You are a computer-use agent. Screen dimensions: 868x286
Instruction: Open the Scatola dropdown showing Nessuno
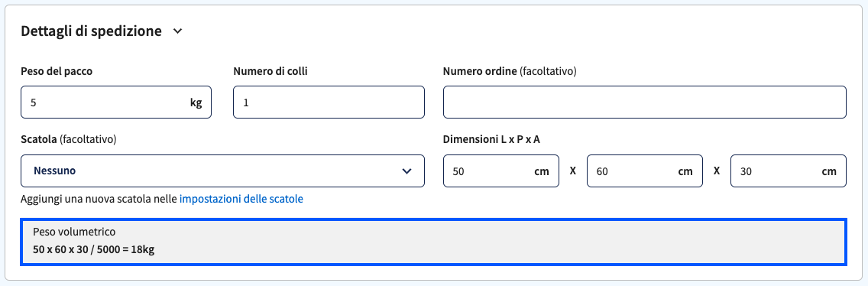(x=222, y=171)
